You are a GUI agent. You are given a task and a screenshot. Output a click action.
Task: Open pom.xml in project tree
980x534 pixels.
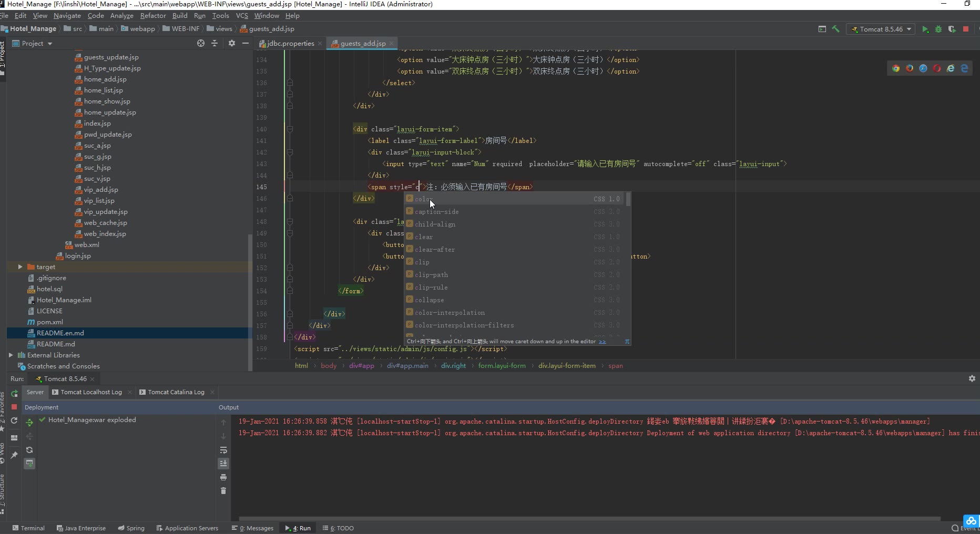[50, 322]
